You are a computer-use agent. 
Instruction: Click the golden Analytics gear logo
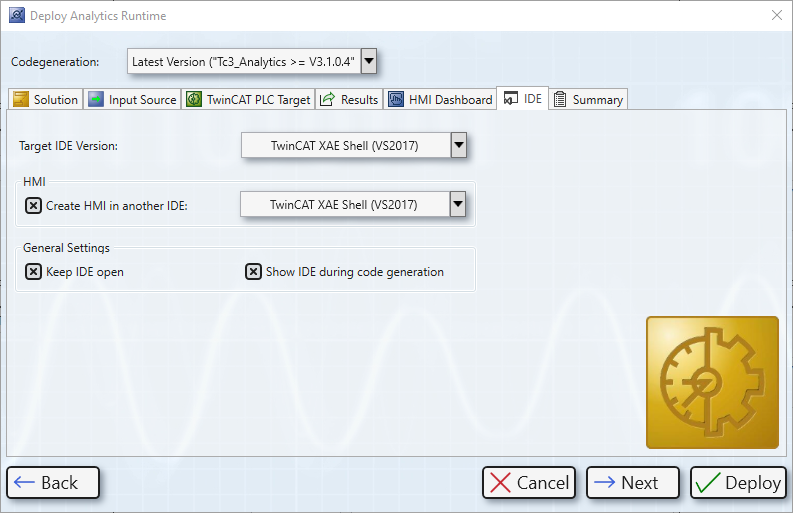pyautogui.click(x=712, y=382)
